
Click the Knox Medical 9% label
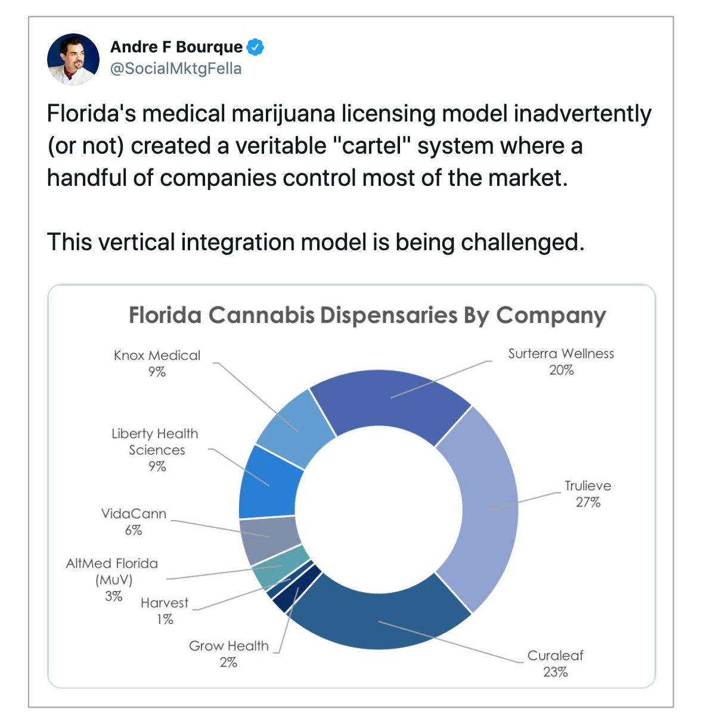pos(157,363)
